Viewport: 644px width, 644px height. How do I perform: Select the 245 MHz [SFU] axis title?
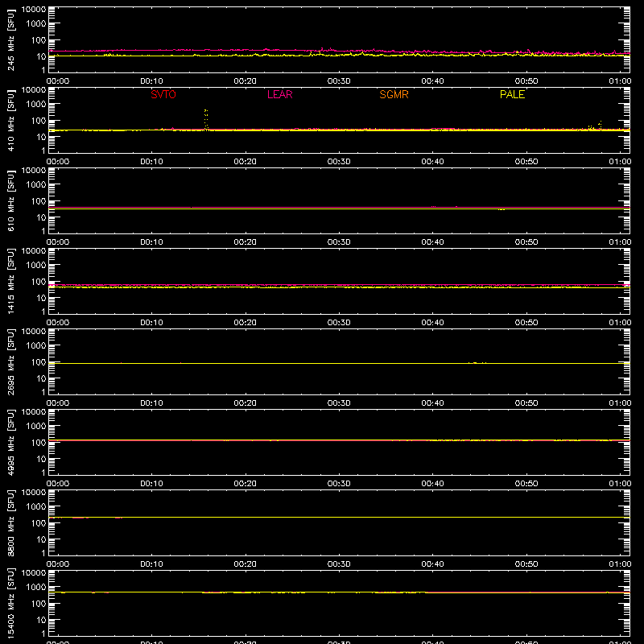click(10, 39)
